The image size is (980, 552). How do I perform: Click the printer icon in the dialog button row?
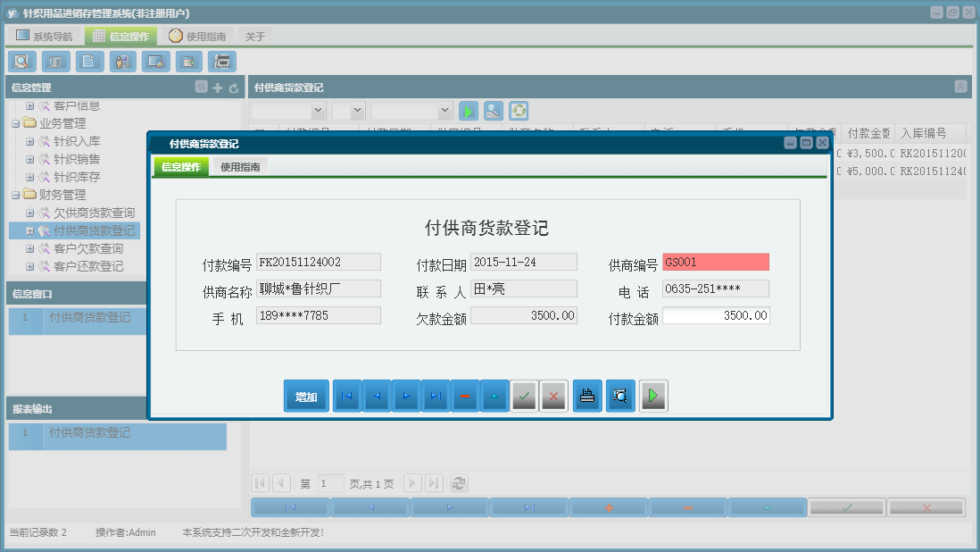tap(586, 395)
